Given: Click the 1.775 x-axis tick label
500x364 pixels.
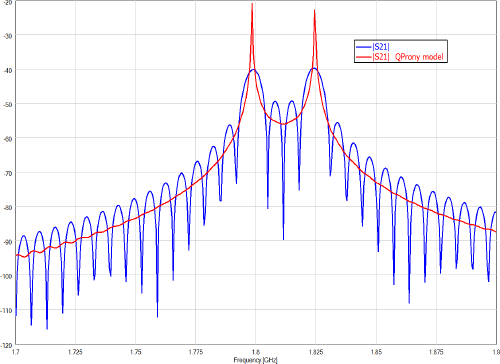Looking at the screenshot, I should click(x=196, y=352).
